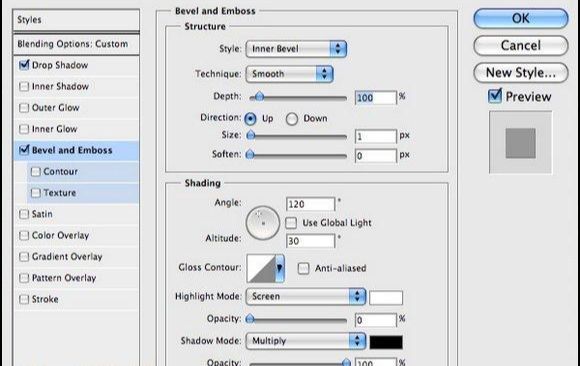Screen dimensions: 580x366
Task: Open the Gloss Contour picker arrow
Action: click(x=280, y=268)
